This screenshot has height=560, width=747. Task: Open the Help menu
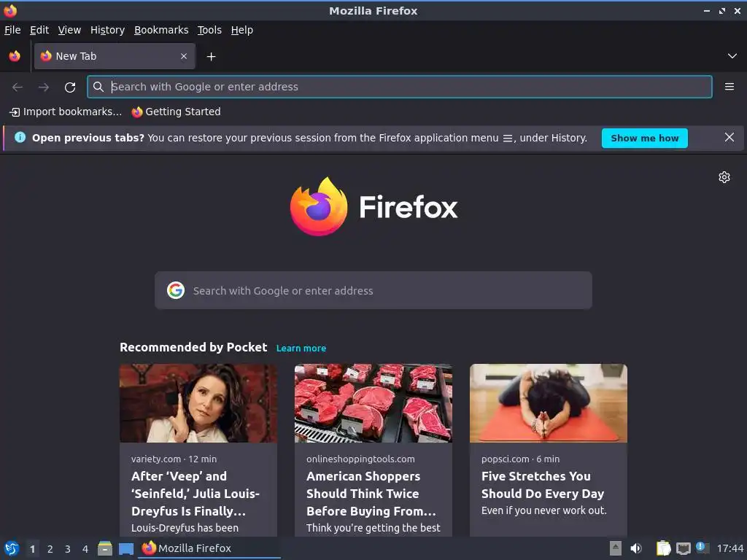point(242,30)
